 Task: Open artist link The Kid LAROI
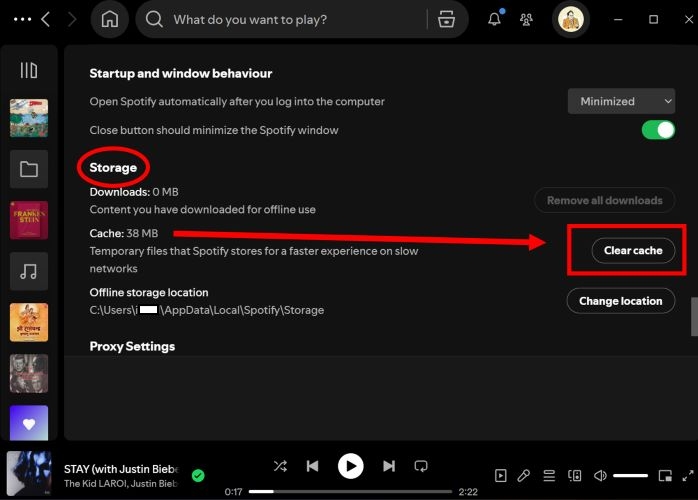click(96, 484)
